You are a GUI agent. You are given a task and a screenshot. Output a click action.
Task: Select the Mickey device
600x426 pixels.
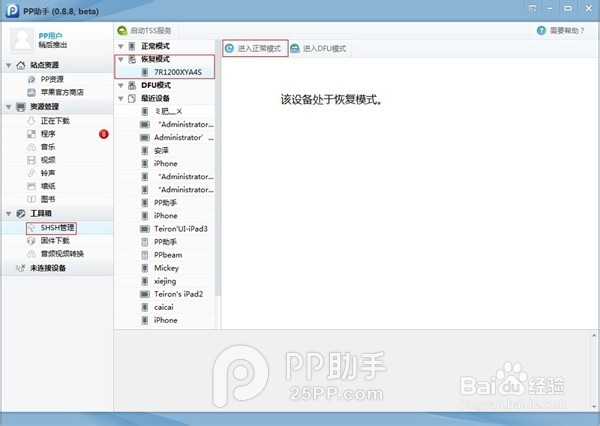tap(165, 268)
